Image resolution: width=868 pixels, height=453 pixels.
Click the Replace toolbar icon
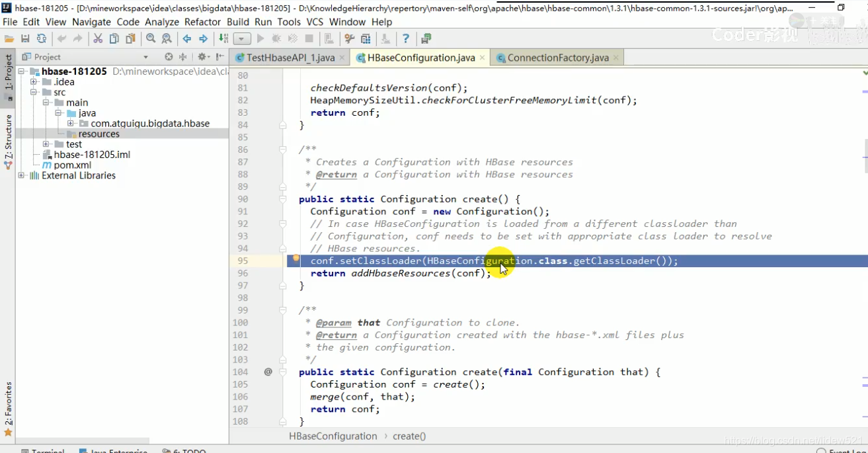point(167,39)
